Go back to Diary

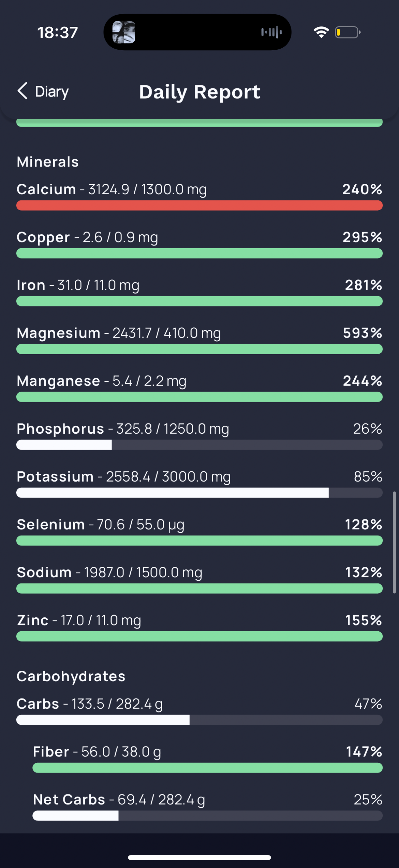click(43, 91)
